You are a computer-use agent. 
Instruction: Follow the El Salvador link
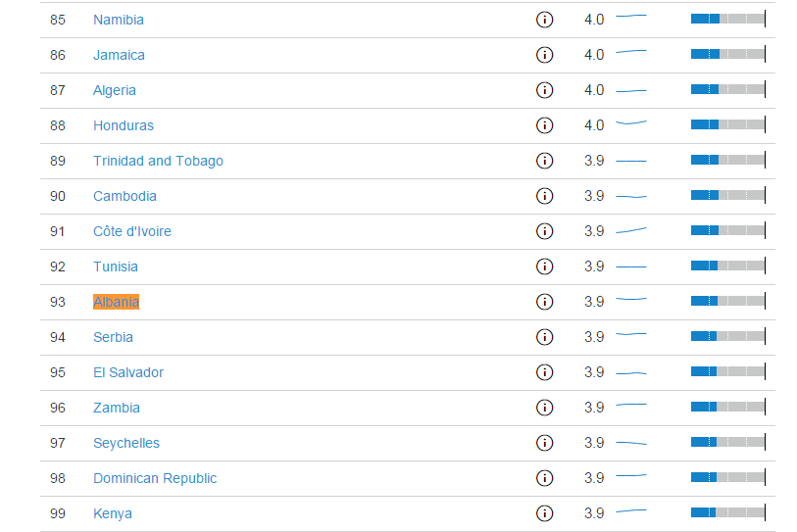pos(128,372)
